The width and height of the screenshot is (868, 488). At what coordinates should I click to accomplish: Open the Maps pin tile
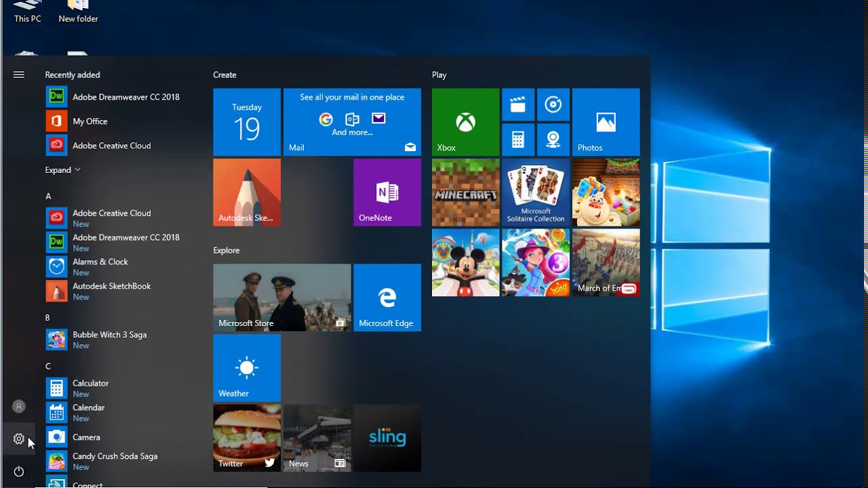[x=553, y=140]
